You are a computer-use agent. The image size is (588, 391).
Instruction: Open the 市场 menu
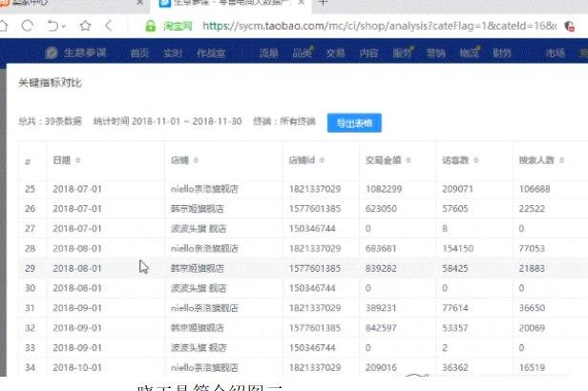tap(556, 53)
